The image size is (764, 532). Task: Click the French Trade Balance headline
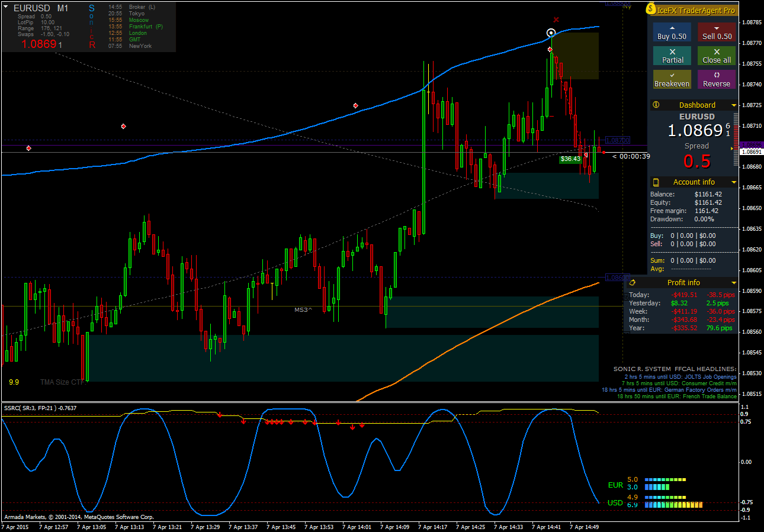[677, 396]
